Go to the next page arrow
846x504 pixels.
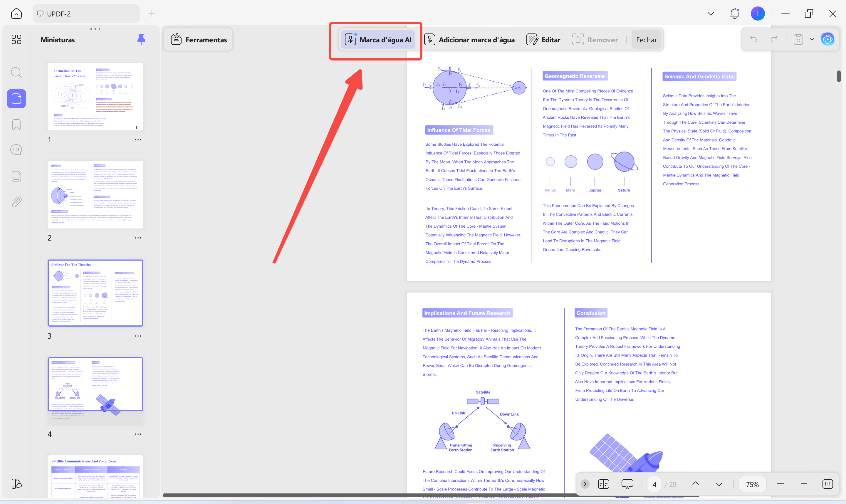tap(719, 484)
